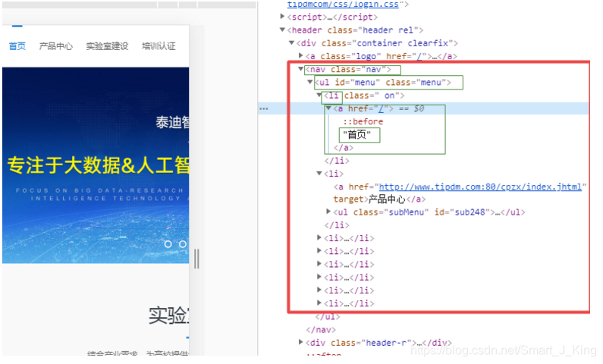Open the tipdm.com cpzx/index.jhtml href link
Screen dimensions: 603x364
[x=480, y=187]
